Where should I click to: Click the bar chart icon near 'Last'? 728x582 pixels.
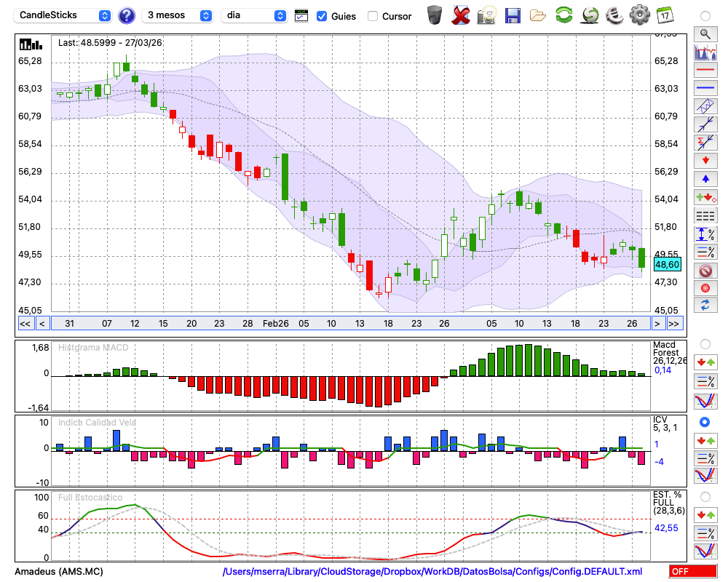(31, 44)
